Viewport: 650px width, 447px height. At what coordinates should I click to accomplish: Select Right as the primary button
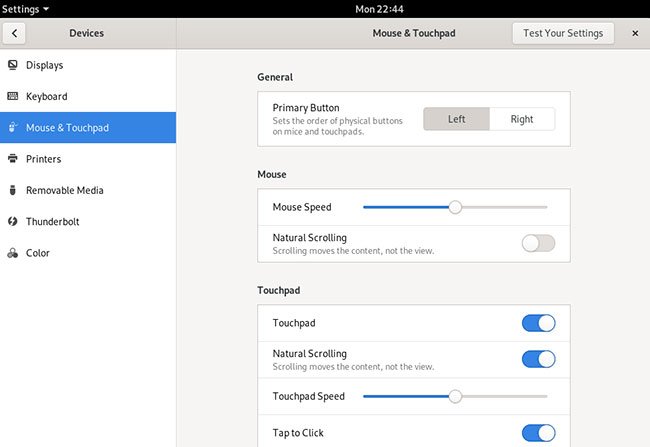521,119
